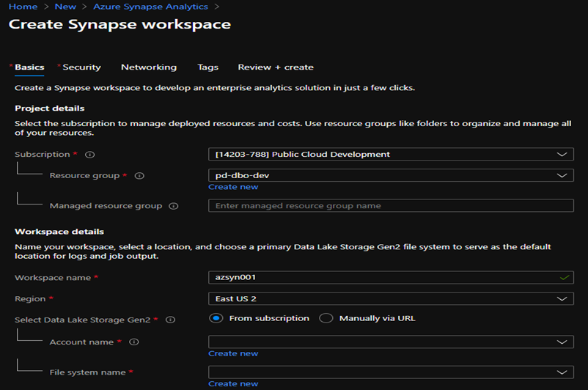This screenshot has width=588, height=390.
Task: Click the Create Synapse workspace heading
Action: (x=120, y=25)
